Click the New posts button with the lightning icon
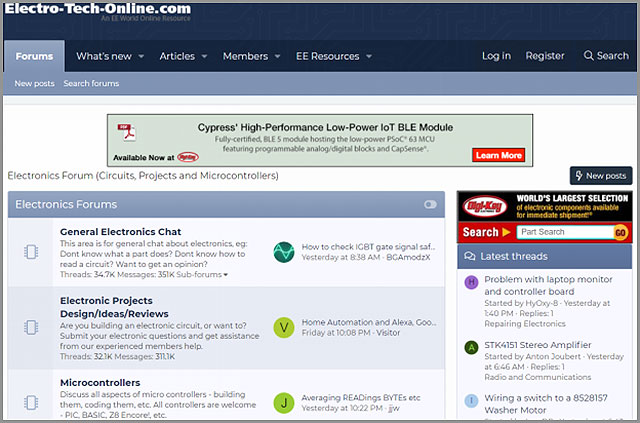Image resolution: width=640 pixels, height=423 pixels. coord(601,176)
